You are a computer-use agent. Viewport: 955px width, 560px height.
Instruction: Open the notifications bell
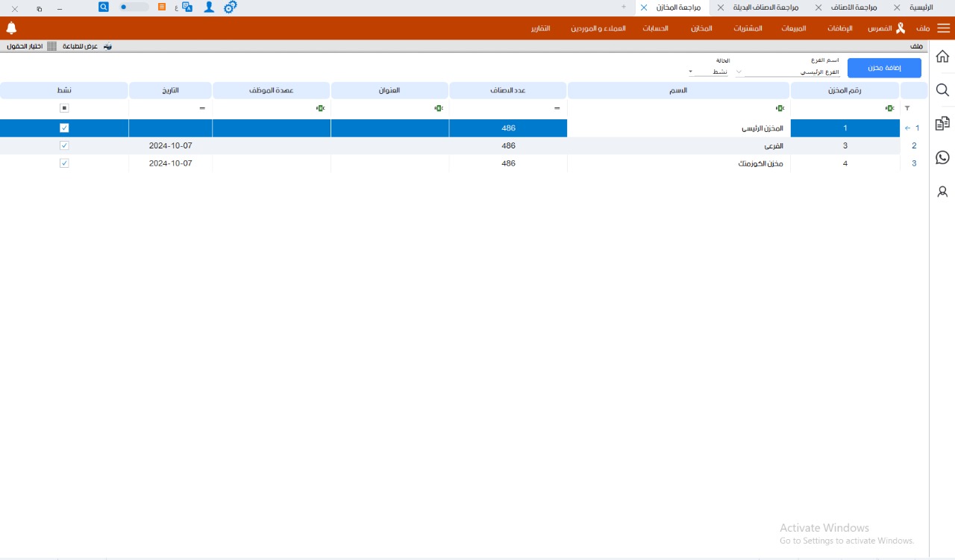11,28
